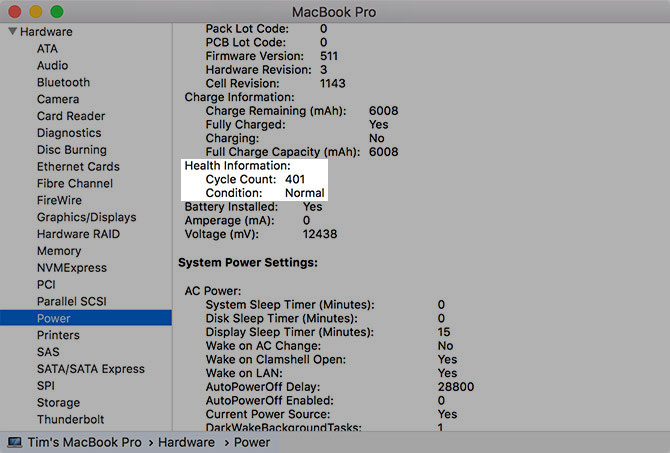Select NVMExpress in the sidebar
The height and width of the screenshot is (453, 670).
click(72, 268)
